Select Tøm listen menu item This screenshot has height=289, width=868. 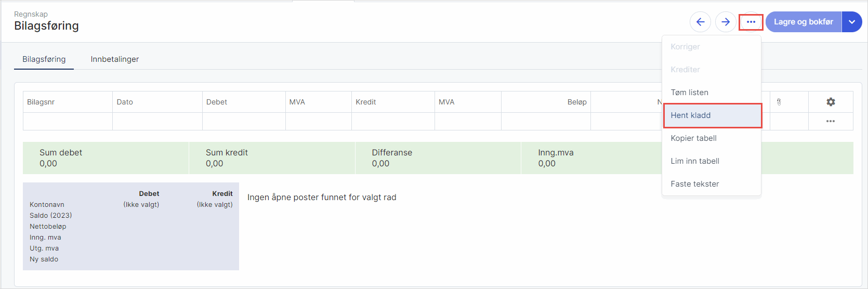tap(690, 93)
